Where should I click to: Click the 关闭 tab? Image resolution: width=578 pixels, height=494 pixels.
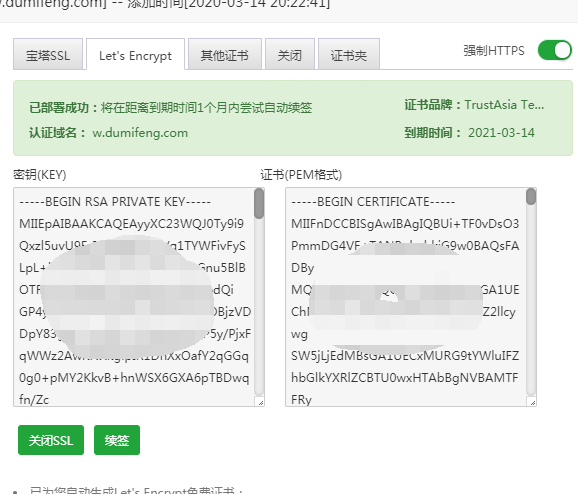tap(290, 54)
